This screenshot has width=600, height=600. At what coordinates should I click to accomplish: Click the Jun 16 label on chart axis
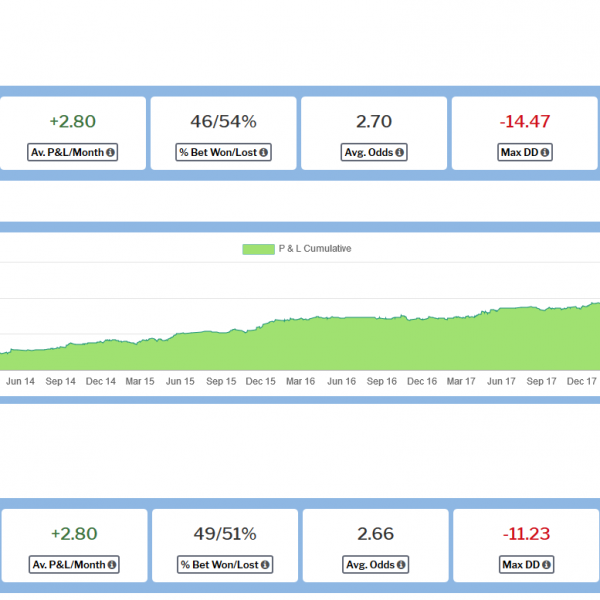pos(341,381)
